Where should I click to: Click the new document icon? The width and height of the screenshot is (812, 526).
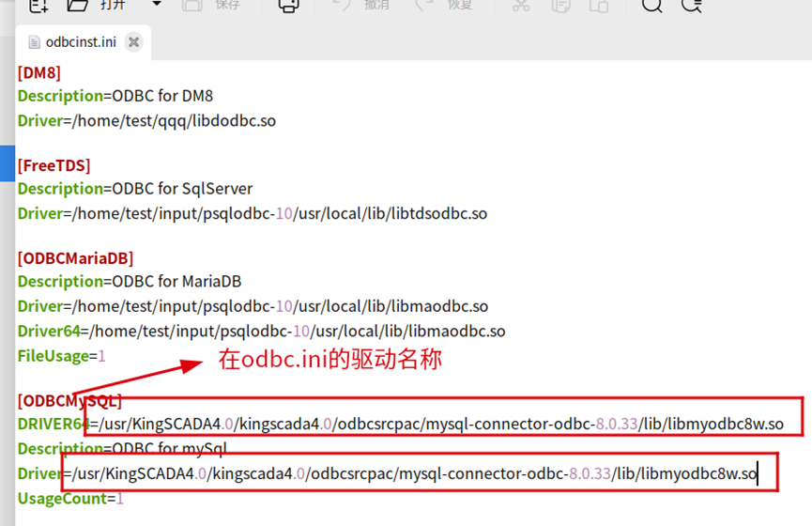tap(38, 6)
